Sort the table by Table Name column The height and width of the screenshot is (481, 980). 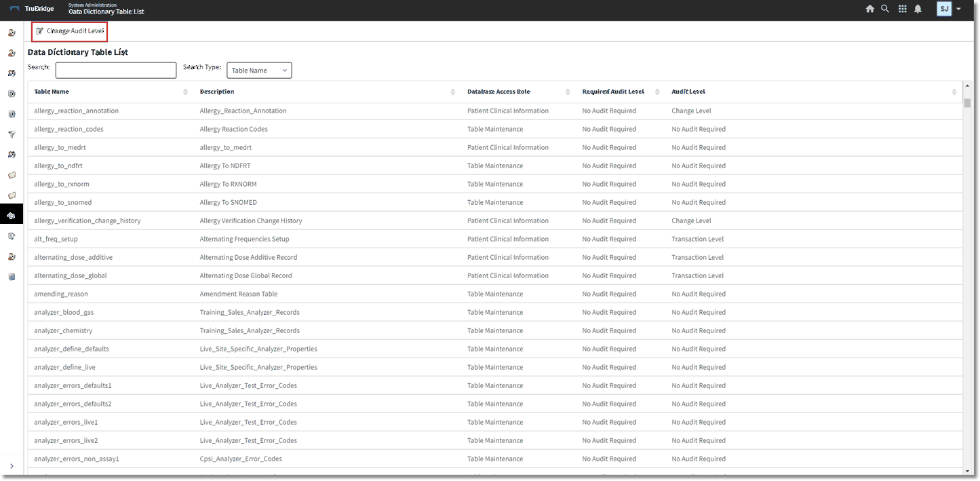pos(52,92)
